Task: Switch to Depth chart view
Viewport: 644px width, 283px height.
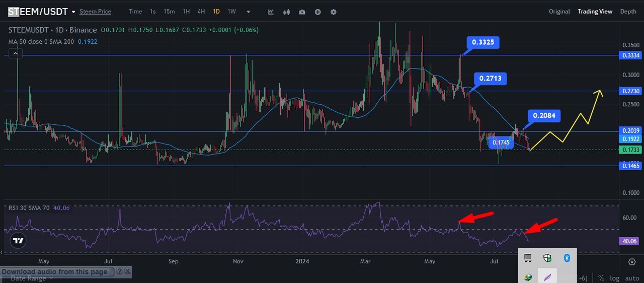Action: [x=628, y=12]
